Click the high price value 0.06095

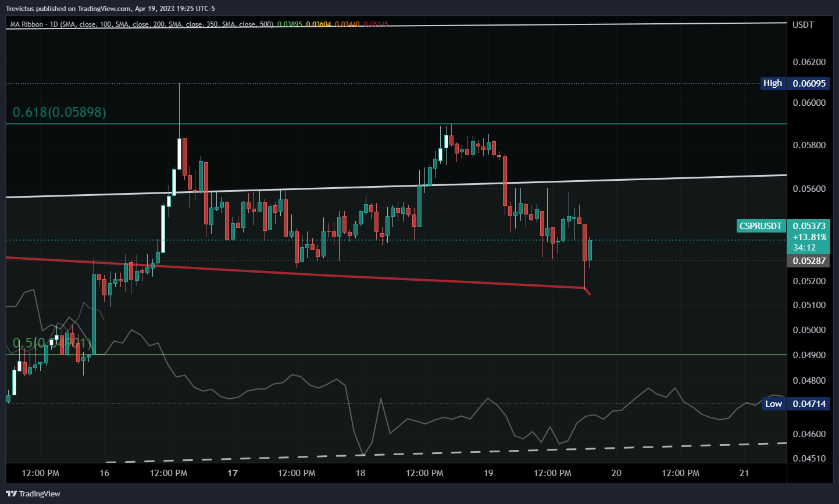(x=809, y=83)
